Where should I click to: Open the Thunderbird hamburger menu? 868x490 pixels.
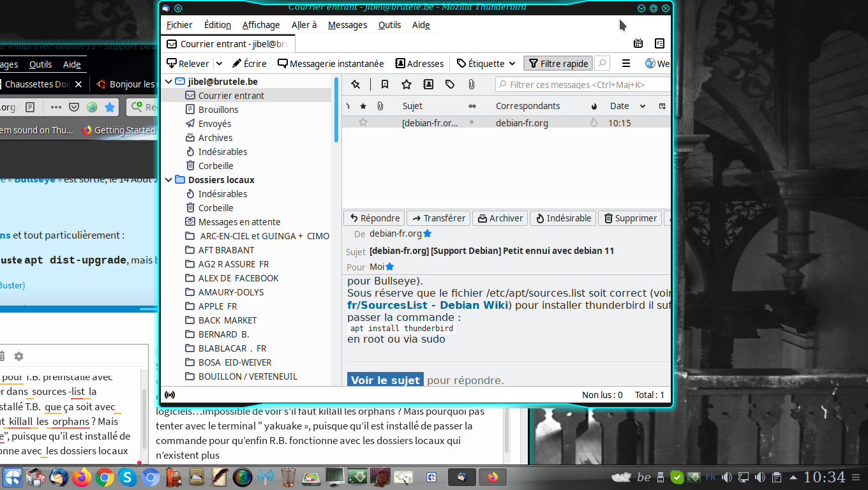626,63
